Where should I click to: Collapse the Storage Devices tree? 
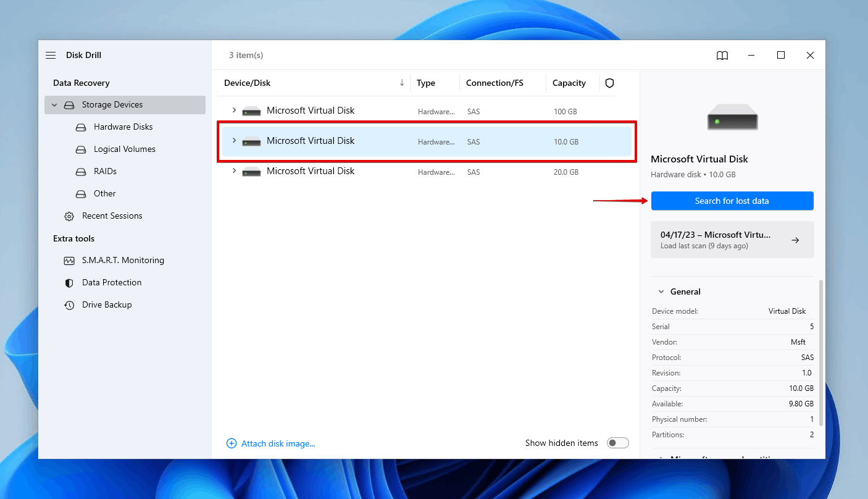coord(54,105)
